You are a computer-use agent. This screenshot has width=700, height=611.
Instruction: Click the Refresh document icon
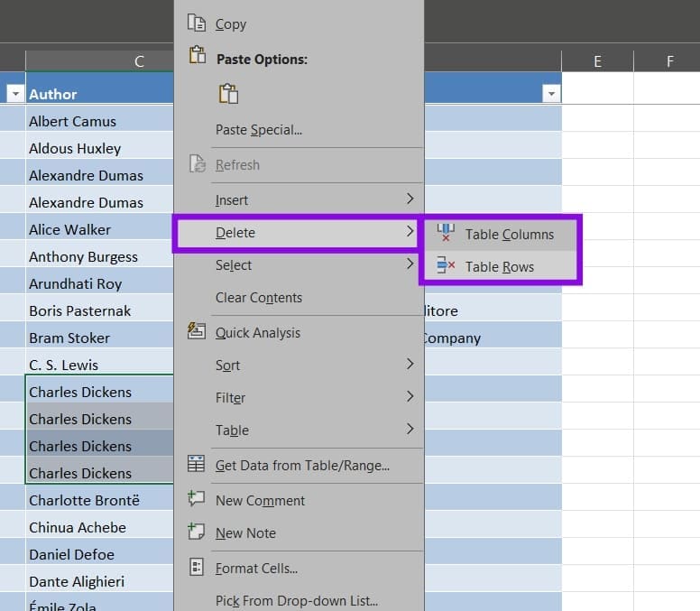pyautogui.click(x=197, y=164)
